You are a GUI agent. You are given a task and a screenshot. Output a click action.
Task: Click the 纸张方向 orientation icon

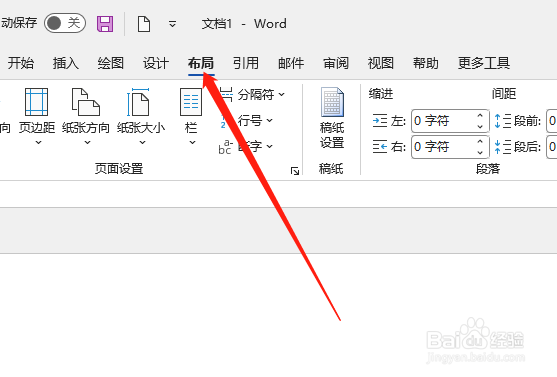(86, 102)
